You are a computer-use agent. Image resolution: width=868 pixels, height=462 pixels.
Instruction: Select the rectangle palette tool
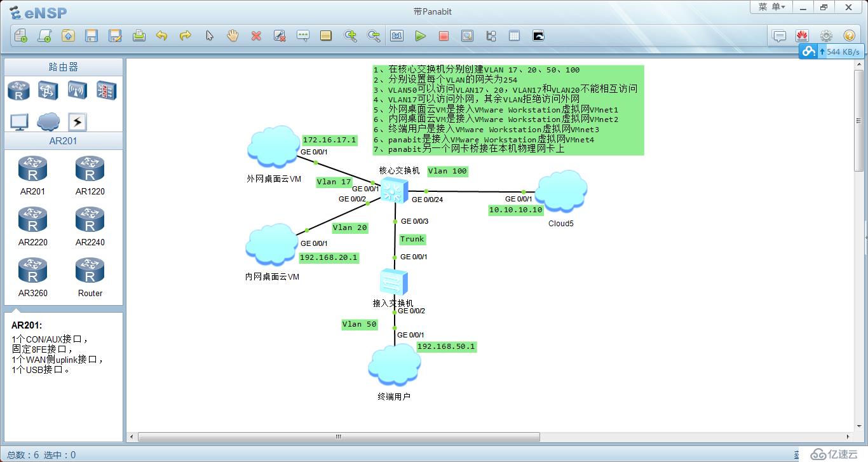(x=326, y=36)
